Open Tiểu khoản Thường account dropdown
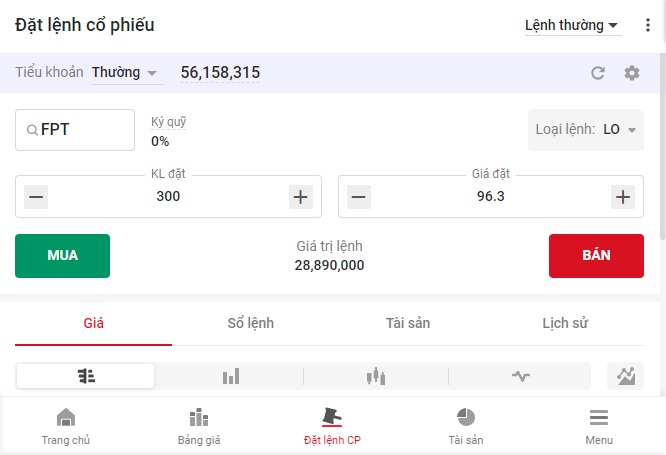The image size is (666, 455). [x=125, y=73]
